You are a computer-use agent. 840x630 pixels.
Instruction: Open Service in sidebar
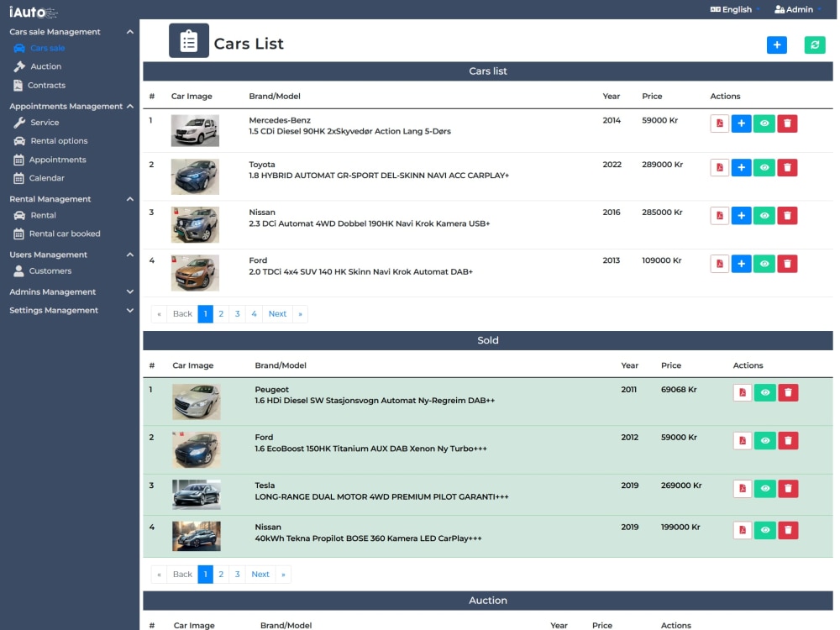(36, 123)
